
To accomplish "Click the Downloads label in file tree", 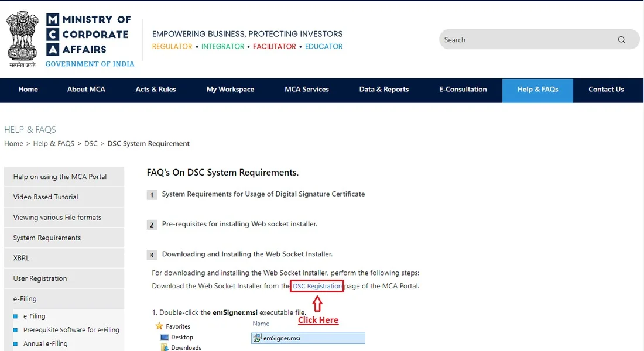I will point(186,347).
